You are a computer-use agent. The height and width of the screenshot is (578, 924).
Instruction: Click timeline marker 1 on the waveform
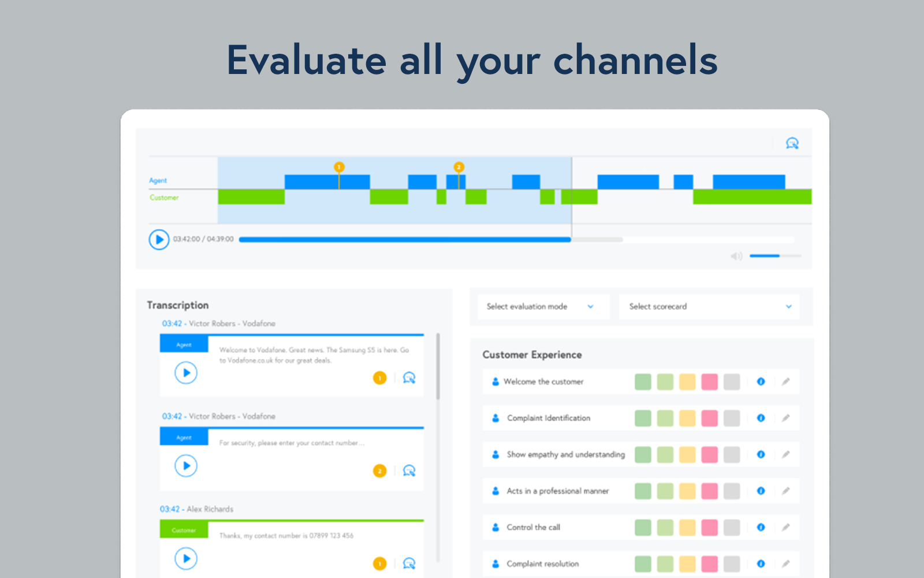pos(339,167)
